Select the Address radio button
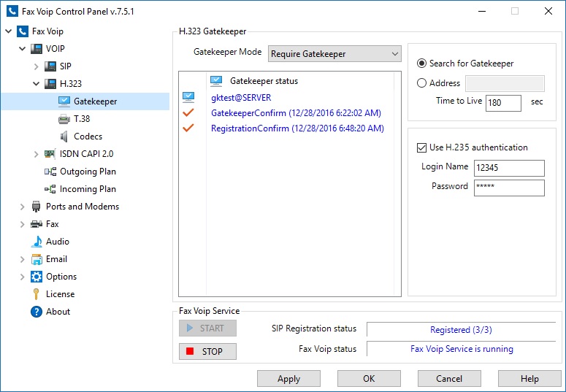The image size is (566, 392). click(421, 83)
